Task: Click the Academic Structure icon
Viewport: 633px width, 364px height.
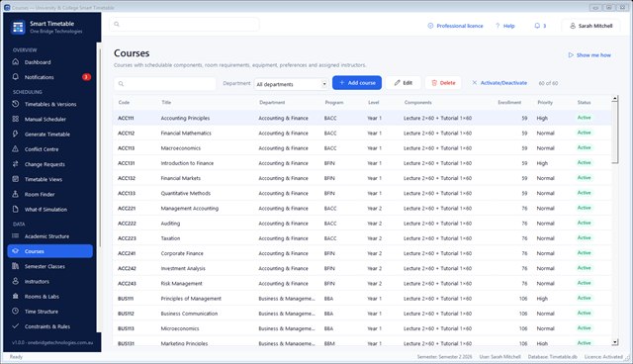Action: pos(16,236)
